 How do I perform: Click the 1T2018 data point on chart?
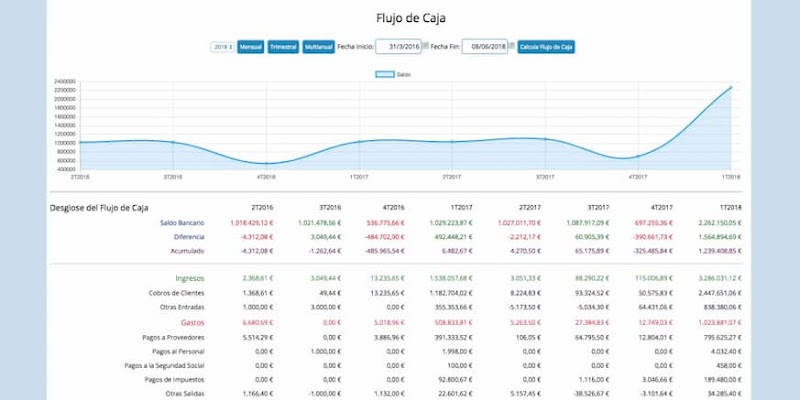[731, 87]
